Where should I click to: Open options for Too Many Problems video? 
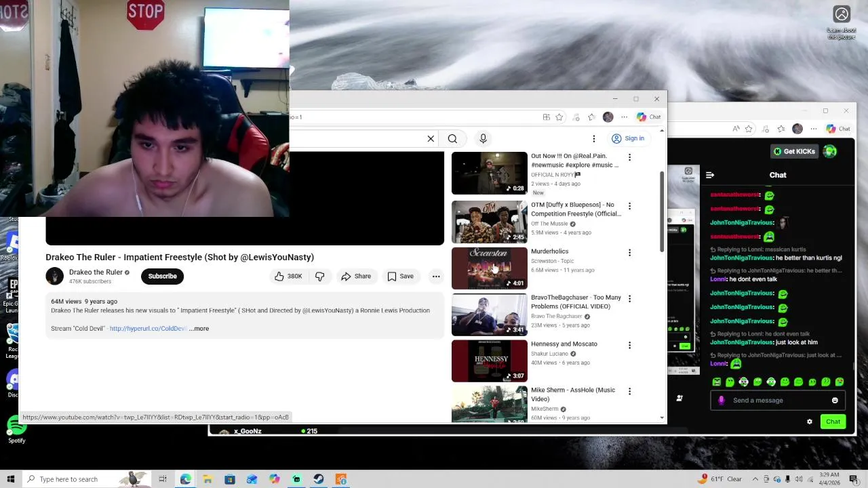629,299
